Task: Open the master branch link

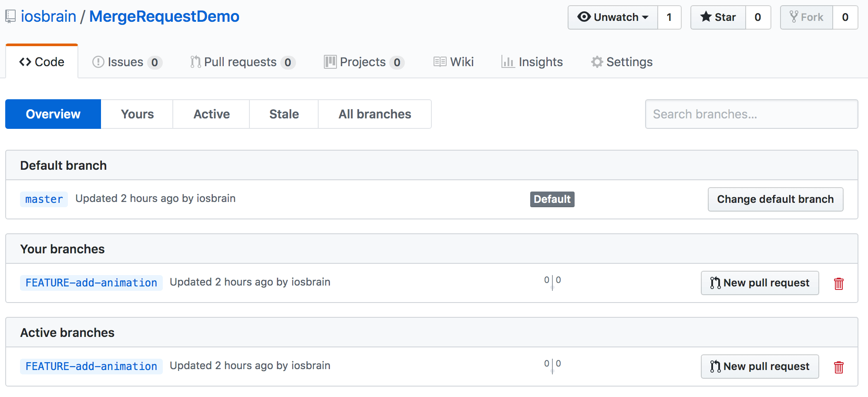Action: tap(44, 199)
